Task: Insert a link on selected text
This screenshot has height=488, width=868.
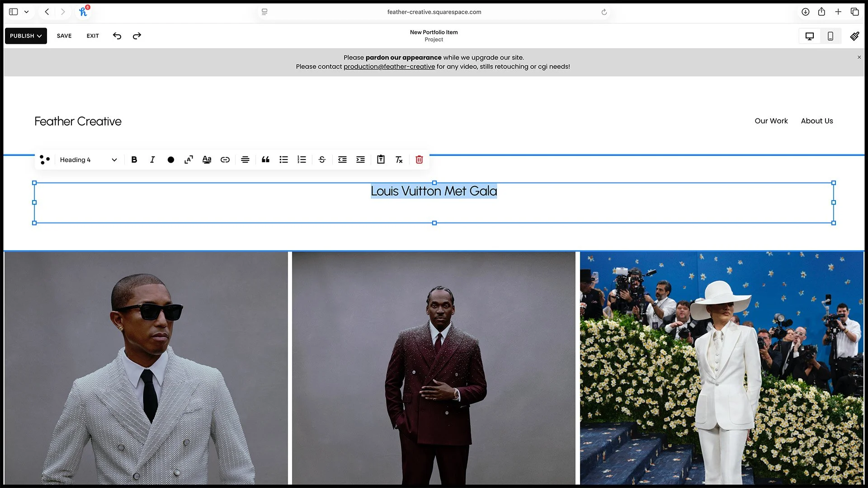Action: (x=225, y=160)
